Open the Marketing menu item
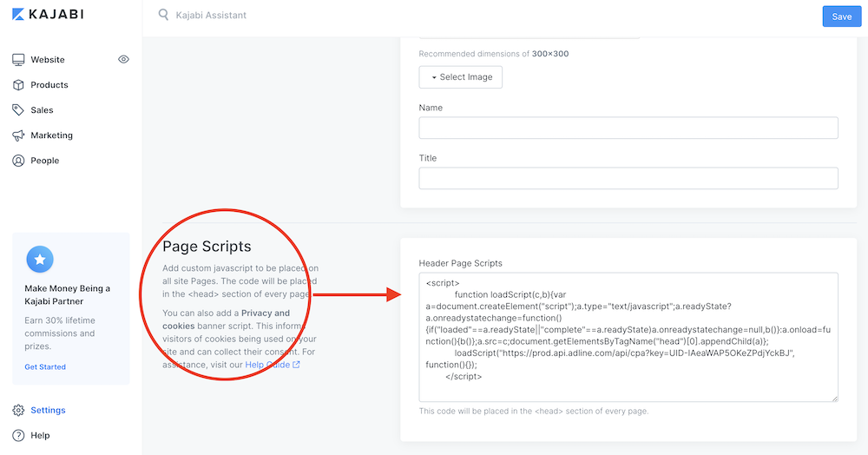This screenshot has width=868, height=455. [x=51, y=135]
